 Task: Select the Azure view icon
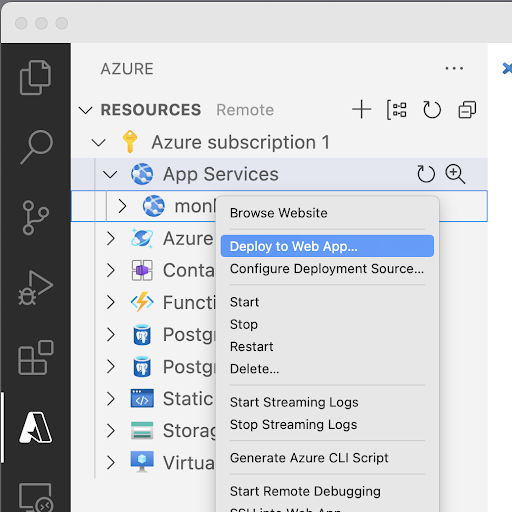pos(36,427)
